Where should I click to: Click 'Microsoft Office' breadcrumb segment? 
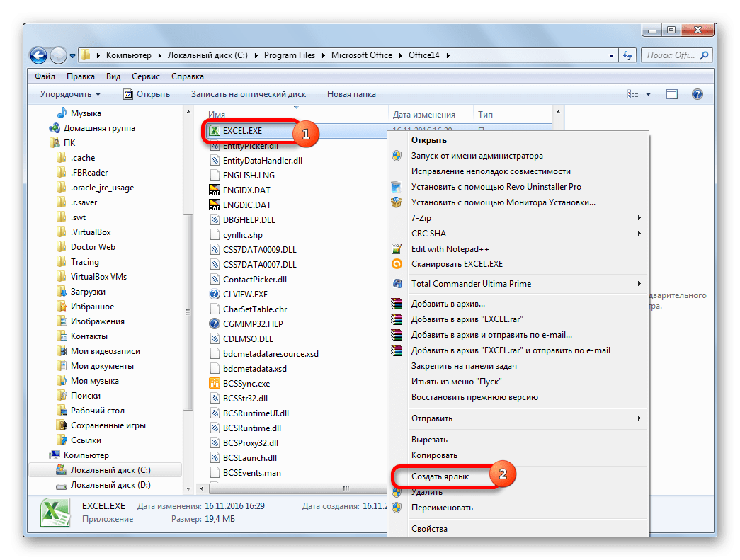362,55
